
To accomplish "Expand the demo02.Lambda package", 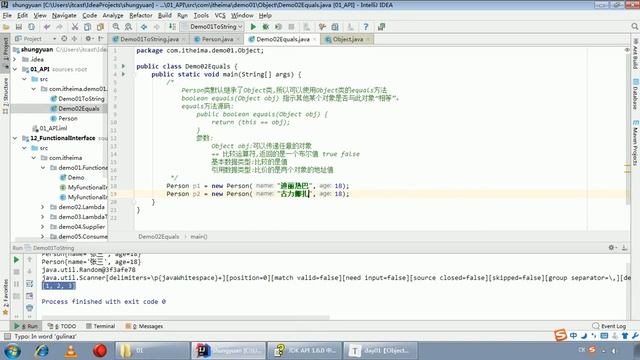I will 43,207.
